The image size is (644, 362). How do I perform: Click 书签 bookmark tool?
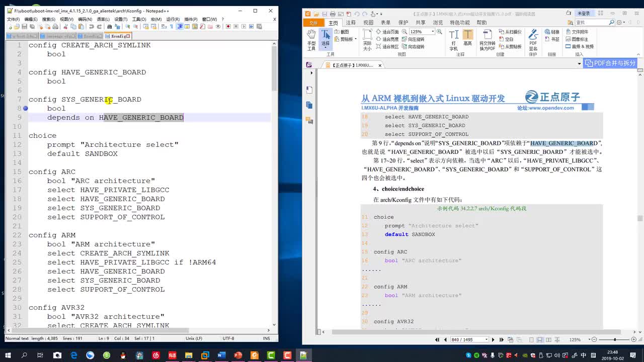(x=552, y=39)
